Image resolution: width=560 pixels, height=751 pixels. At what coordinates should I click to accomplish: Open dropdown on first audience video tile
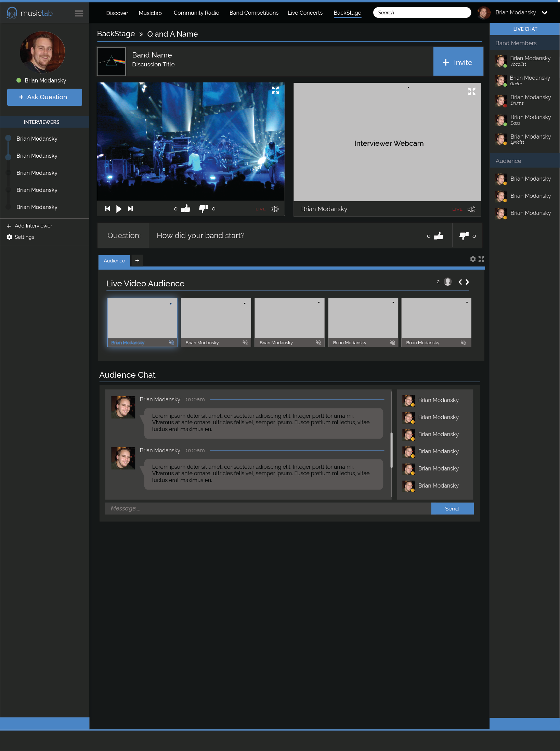pos(171,304)
